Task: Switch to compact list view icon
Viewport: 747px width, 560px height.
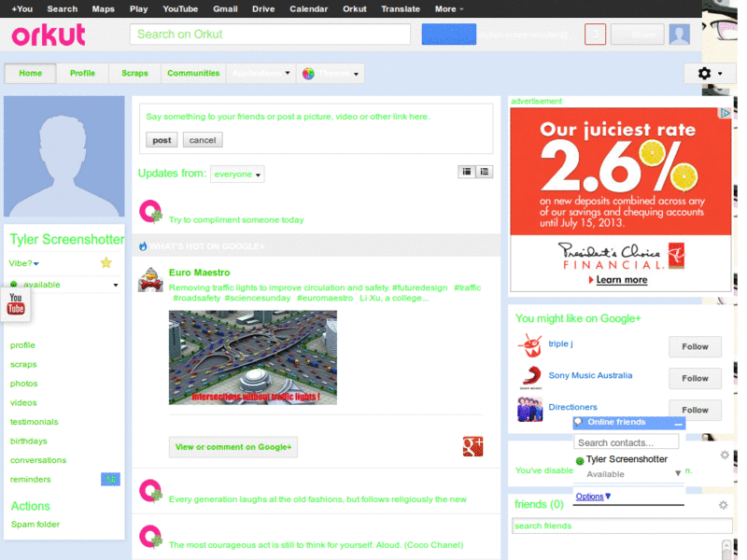Action: click(x=466, y=172)
